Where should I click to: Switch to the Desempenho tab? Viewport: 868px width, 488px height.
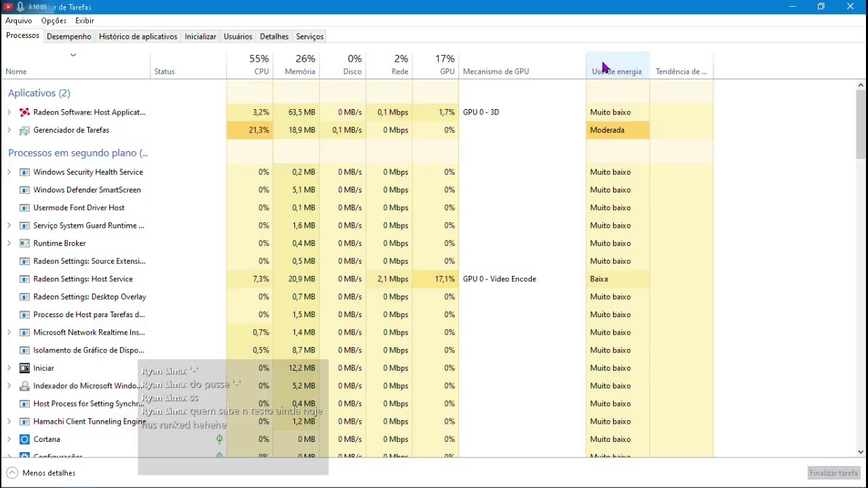coord(69,37)
